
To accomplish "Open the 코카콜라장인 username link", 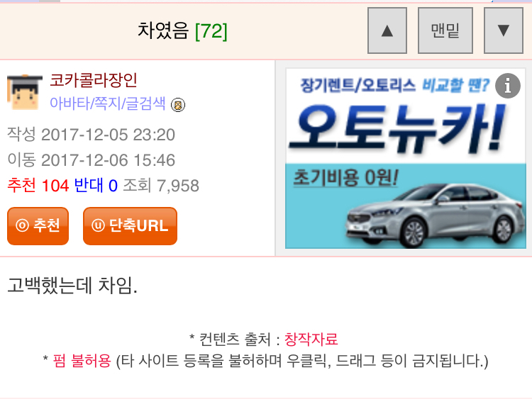I will click(94, 80).
